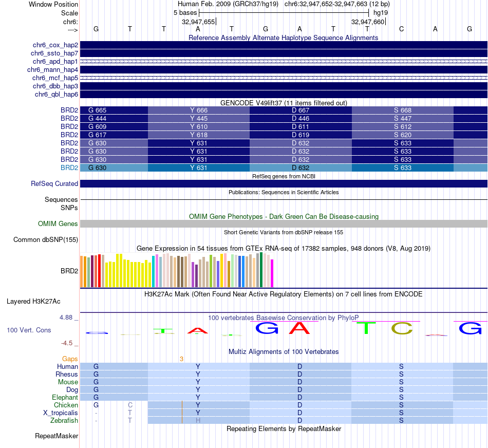Click the 32,947,660 ruler position
Screen dimensions: 488x448
pos(368,22)
